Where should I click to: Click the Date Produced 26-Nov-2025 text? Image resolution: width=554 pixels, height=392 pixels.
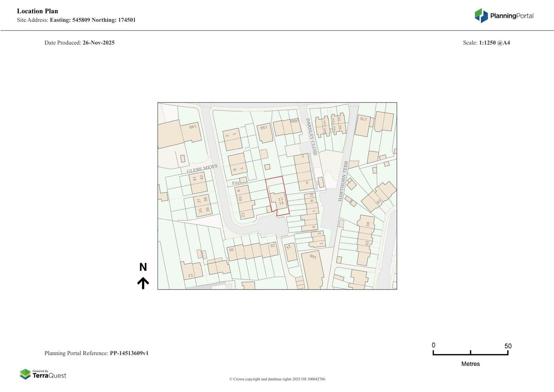[x=80, y=43]
